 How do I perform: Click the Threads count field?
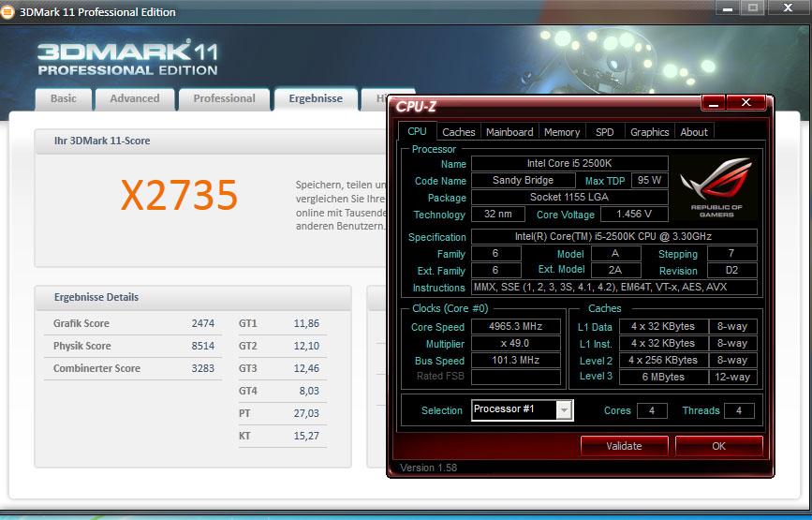(x=739, y=410)
